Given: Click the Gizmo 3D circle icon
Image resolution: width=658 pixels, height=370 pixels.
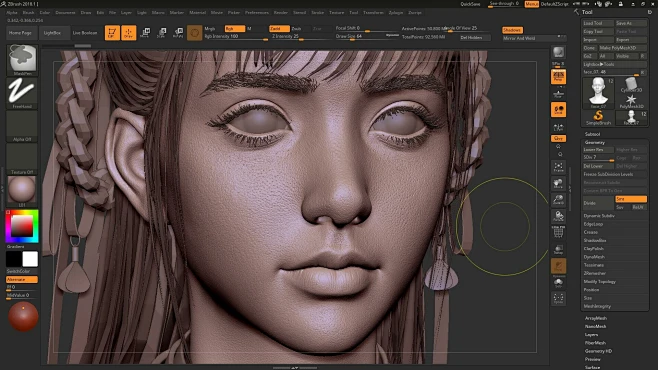Looking at the screenshot, I should point(194,33).
